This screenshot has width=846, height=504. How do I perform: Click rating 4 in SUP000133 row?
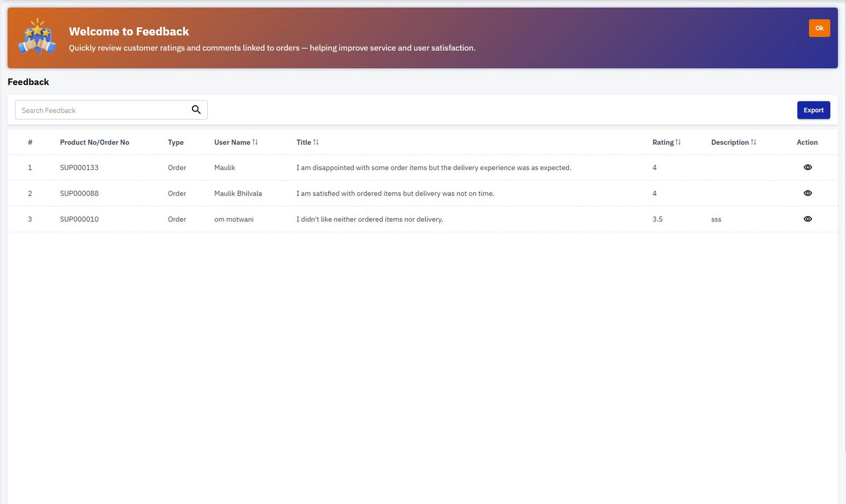(654, 167)
